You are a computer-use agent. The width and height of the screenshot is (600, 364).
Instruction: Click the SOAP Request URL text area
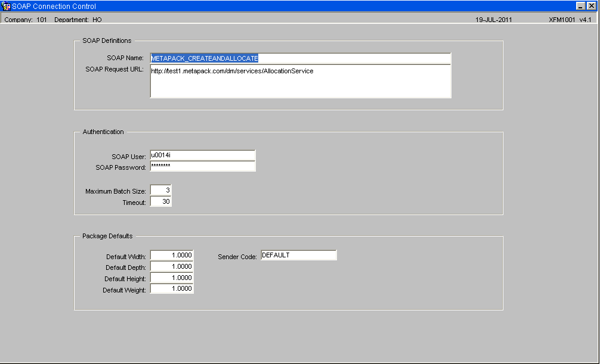(x=301, y=82)
